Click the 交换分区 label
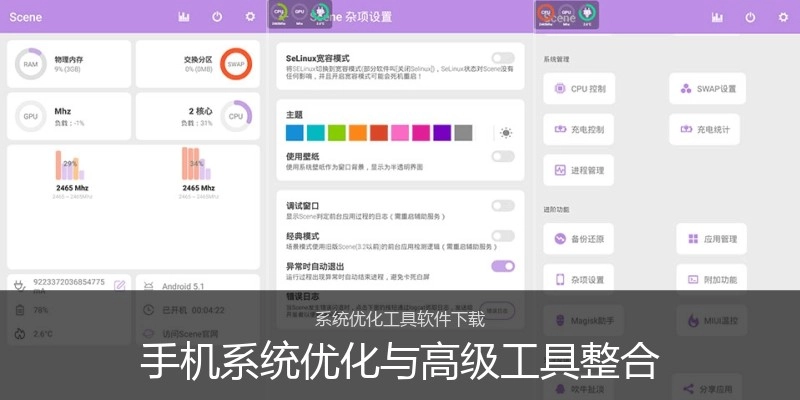 pyautogui.click(x=198, y=59)
